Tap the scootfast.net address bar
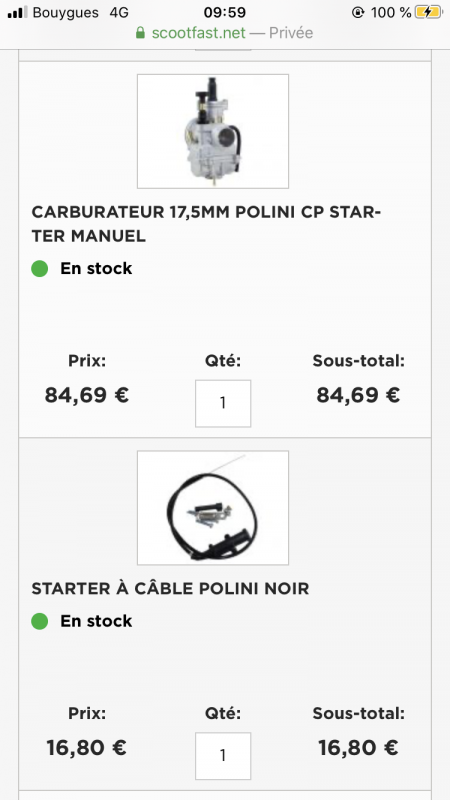Screen dimensions: 450x800 [x=224, y=33]
